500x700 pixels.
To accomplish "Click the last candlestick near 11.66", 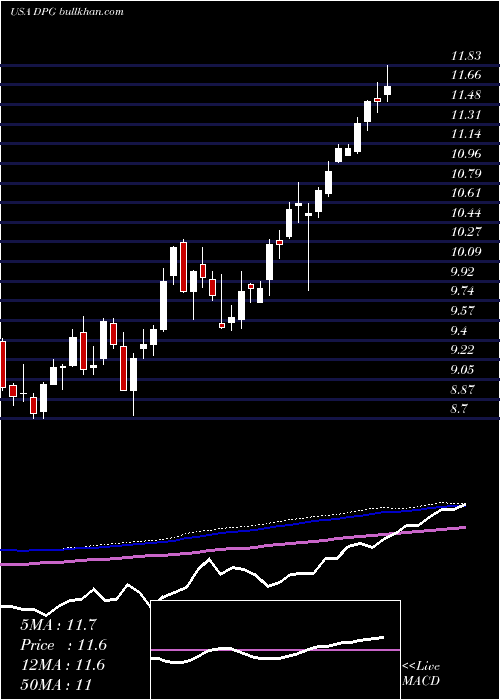I will [388, 90].
